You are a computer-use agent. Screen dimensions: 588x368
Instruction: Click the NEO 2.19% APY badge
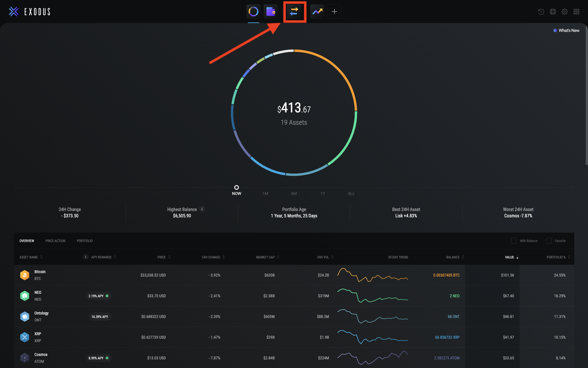(x=98, y=296)
